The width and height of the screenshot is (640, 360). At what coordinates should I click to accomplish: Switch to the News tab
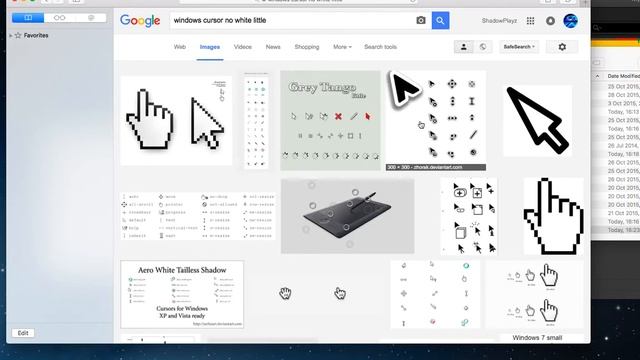pos(273,47)
